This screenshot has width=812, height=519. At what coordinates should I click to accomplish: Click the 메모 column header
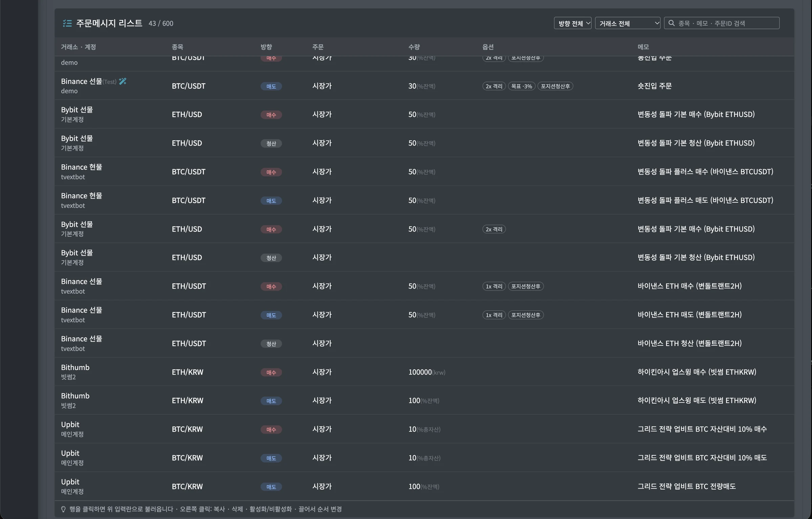[643, 47]
